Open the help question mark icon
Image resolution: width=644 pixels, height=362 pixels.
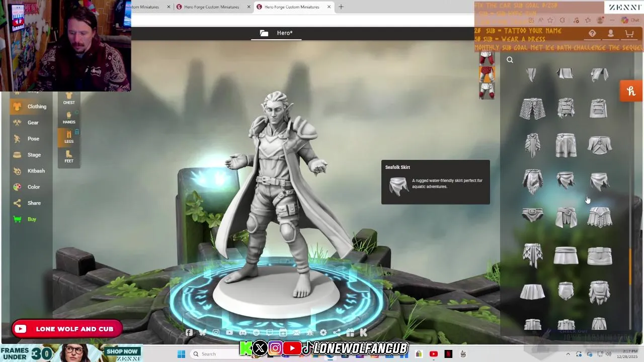coord(592,34)
